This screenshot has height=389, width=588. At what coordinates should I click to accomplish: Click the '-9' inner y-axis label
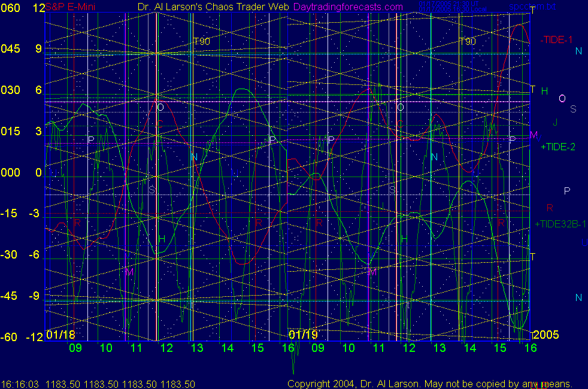34,296
